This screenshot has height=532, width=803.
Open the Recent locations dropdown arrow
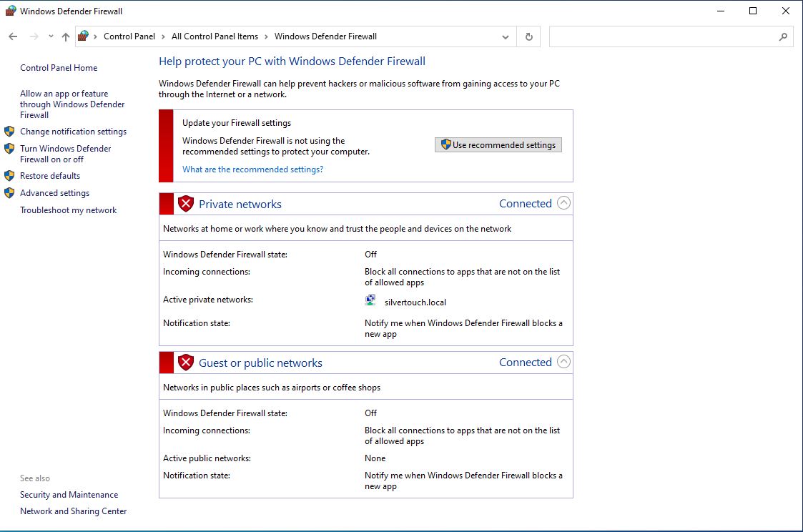coord(51,36)
